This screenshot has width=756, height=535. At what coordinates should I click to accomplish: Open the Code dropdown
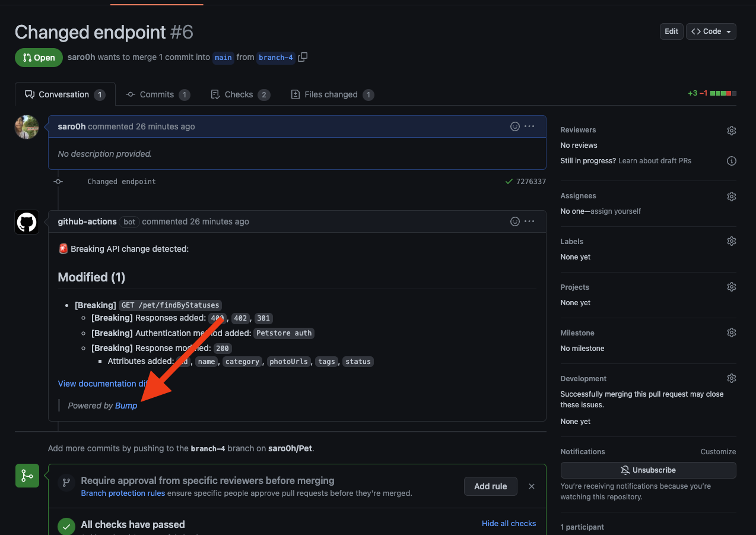pyautogui.click(x=710, y=31)
